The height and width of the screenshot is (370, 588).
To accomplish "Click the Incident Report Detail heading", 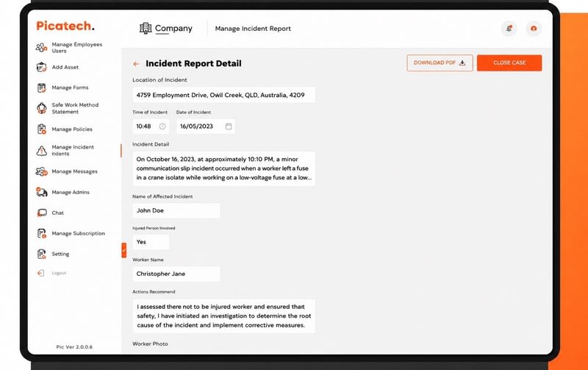I will 193,63.
